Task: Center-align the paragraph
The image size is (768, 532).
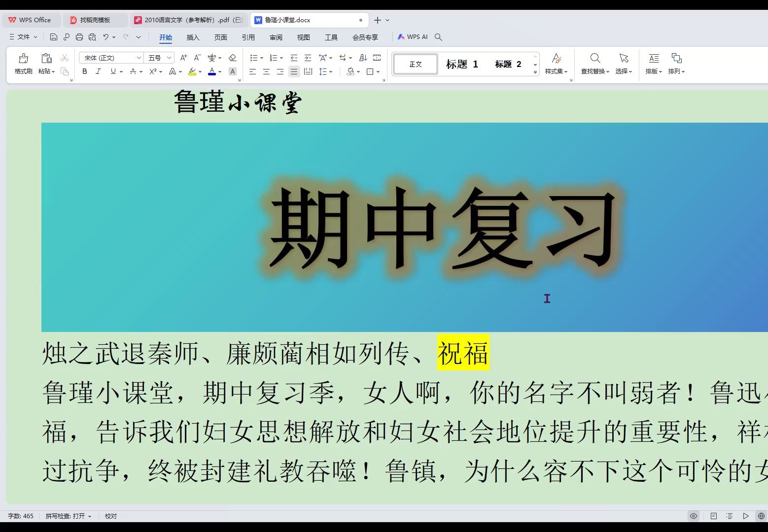Action: coord(266,71)
